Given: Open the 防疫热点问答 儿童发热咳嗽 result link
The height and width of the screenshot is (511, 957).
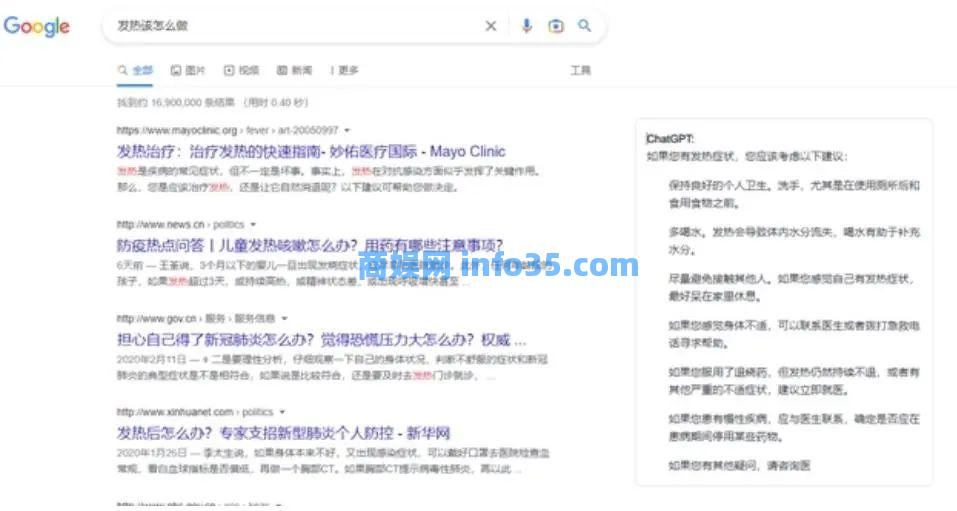Looking at the screenshot, I should (309, 245).
